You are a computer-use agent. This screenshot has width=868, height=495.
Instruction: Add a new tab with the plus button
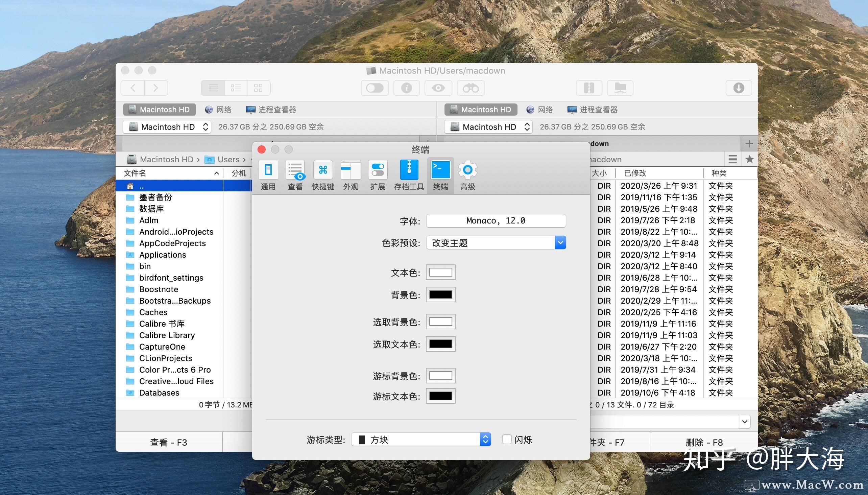point(749,143)
